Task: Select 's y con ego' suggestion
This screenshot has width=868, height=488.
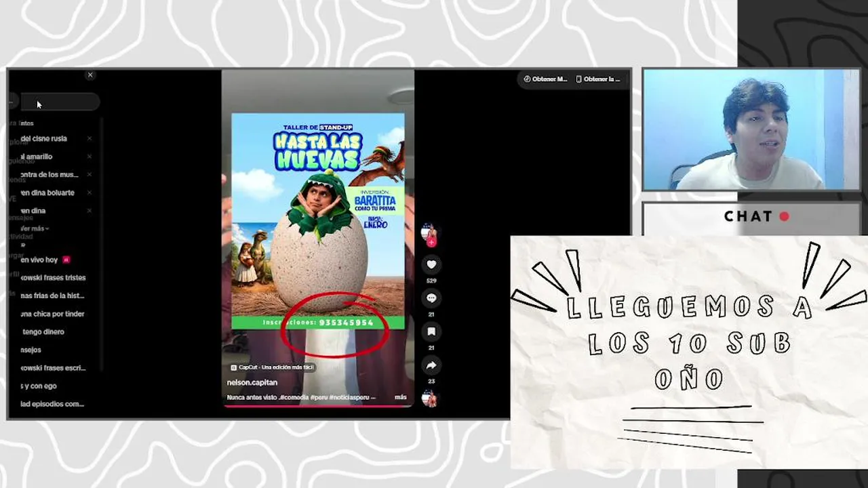Action: tap(39, 386)
